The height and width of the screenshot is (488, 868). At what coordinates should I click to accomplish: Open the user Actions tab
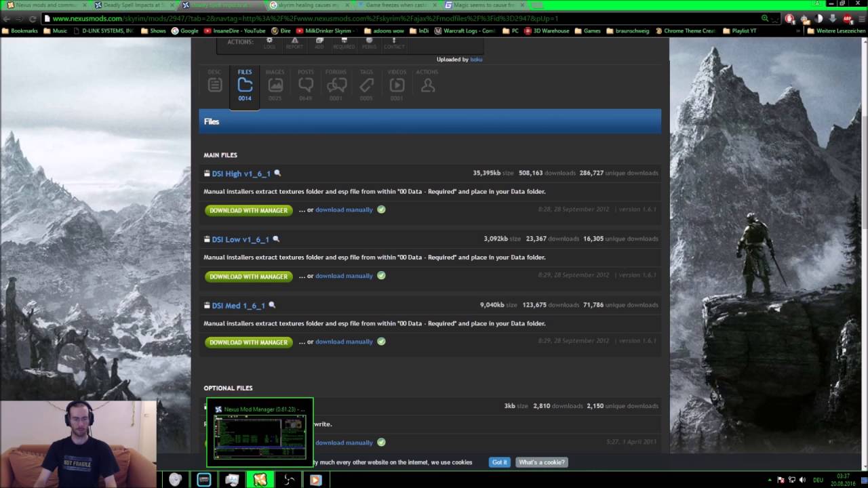(x=427, y=83)
